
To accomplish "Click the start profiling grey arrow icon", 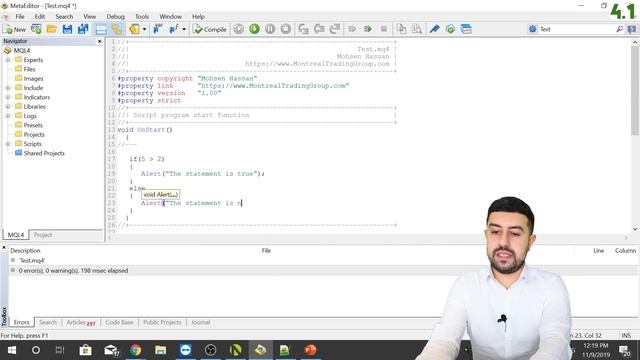I will (352, 29).
